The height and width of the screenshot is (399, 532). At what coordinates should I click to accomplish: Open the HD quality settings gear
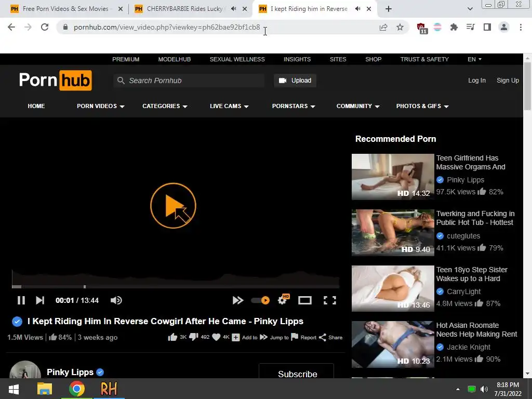click(x=283, y=299)
